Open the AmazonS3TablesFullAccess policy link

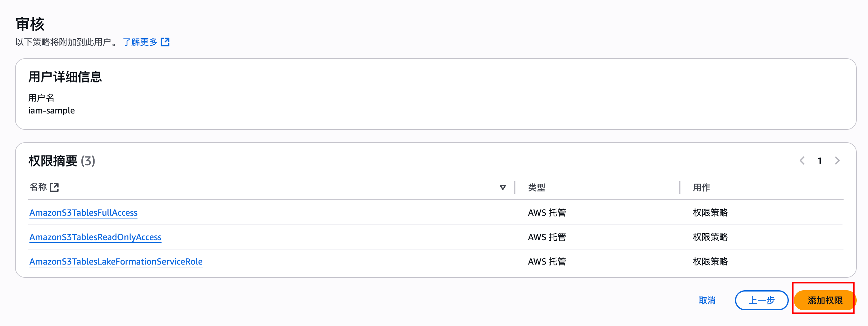[83, 213]
